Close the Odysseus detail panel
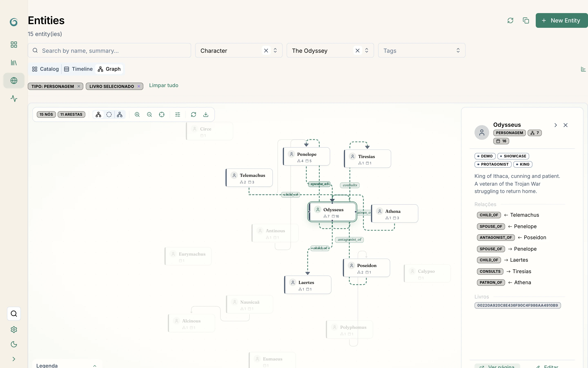The image size is (588, 368). (x=565, y=125)
